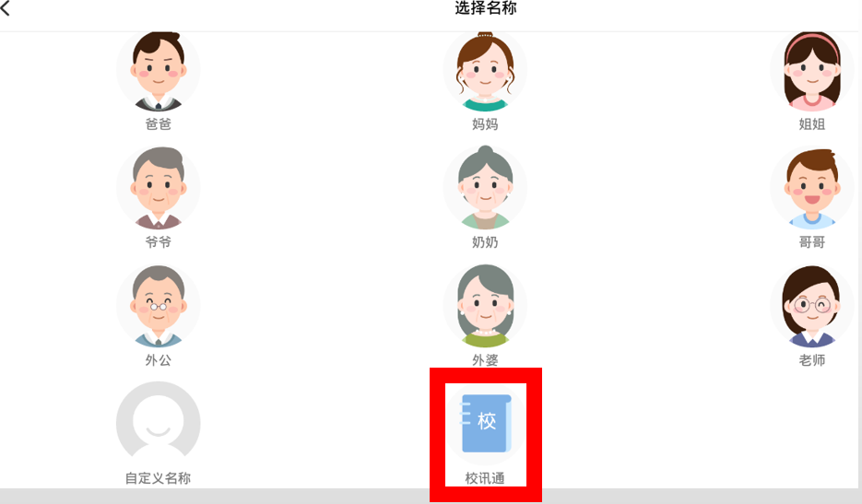Choose the 外婆 avatar with pearl necklace
This screenshot has height=504, width=862.
485,306
